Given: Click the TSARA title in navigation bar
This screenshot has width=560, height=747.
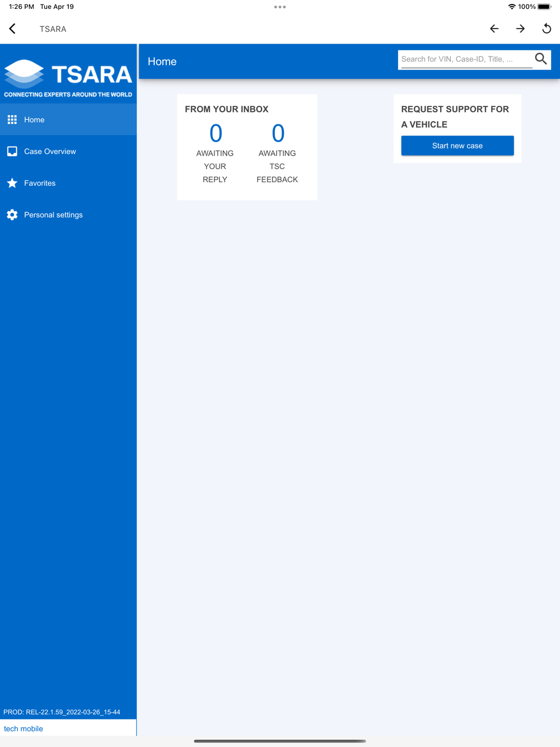Looking at the screenshot, I should click(x=53, y=29).
